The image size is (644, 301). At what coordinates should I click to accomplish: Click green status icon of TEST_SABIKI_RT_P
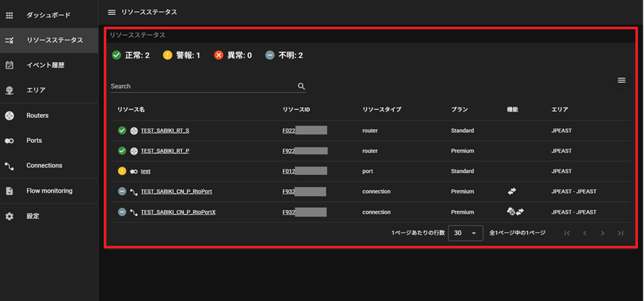point(122,150)
